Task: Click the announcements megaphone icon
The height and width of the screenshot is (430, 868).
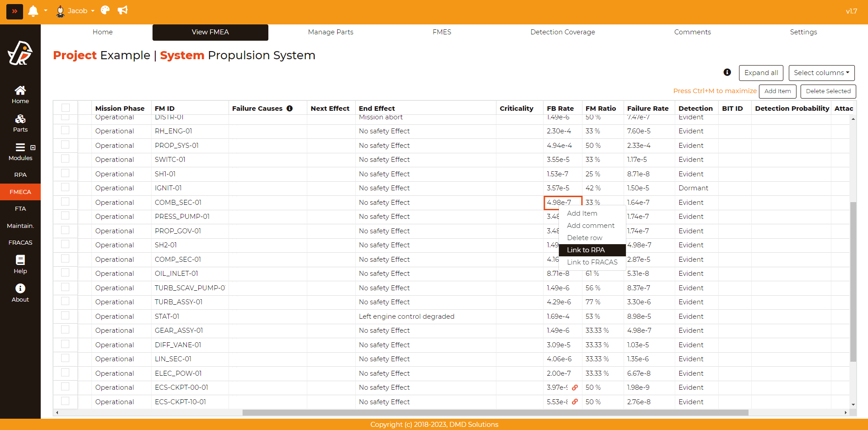Action: [123, 10]
